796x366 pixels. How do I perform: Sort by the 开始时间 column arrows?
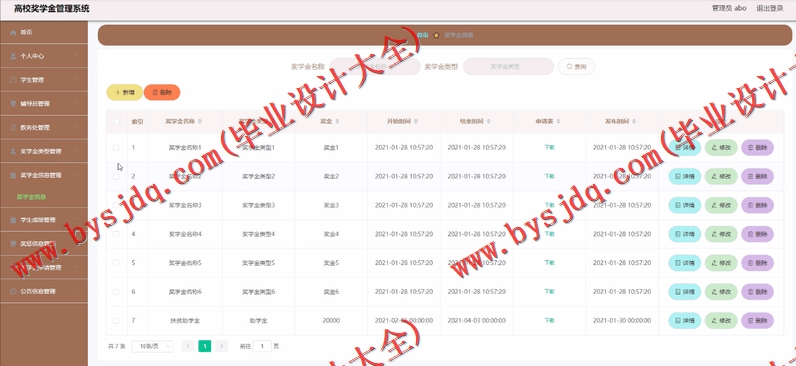(x=416, y=121)
